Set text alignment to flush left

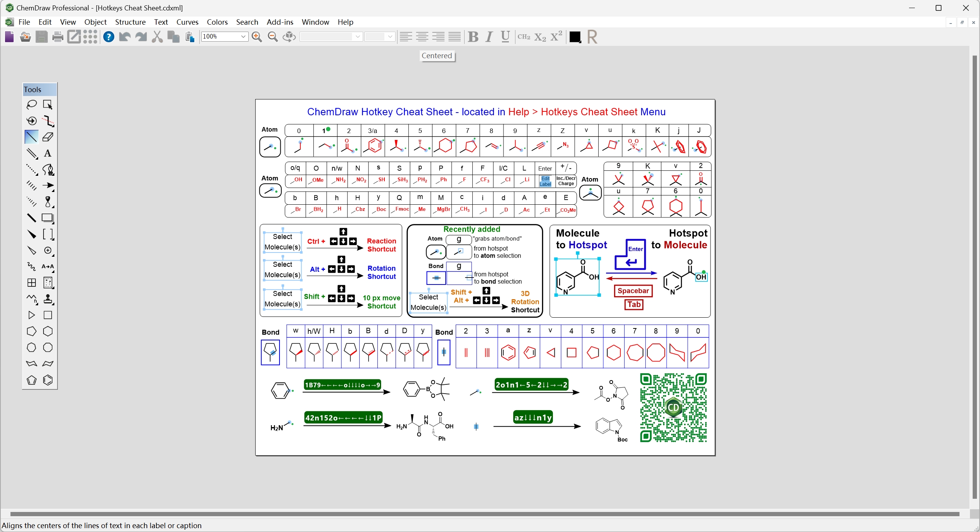(406, 37)
